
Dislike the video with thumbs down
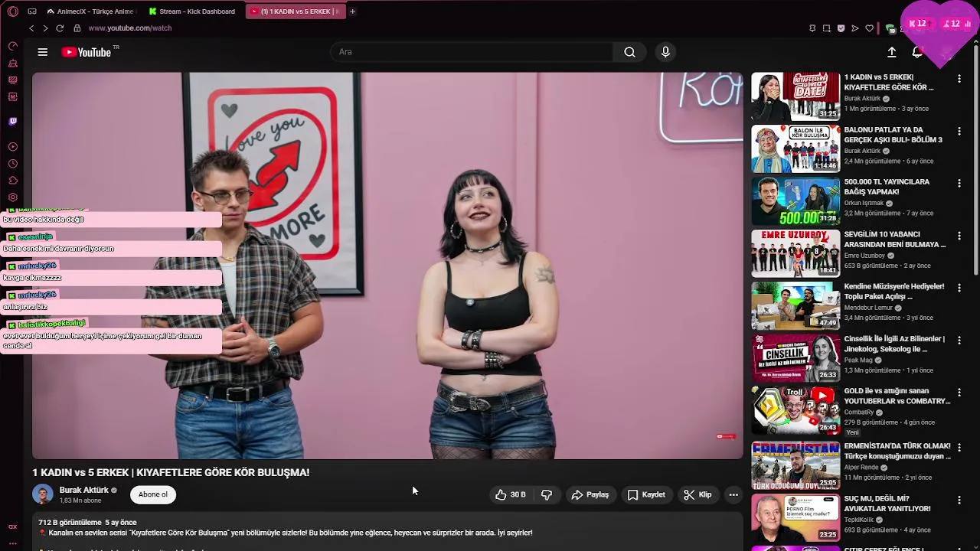(x=547, y=495)
